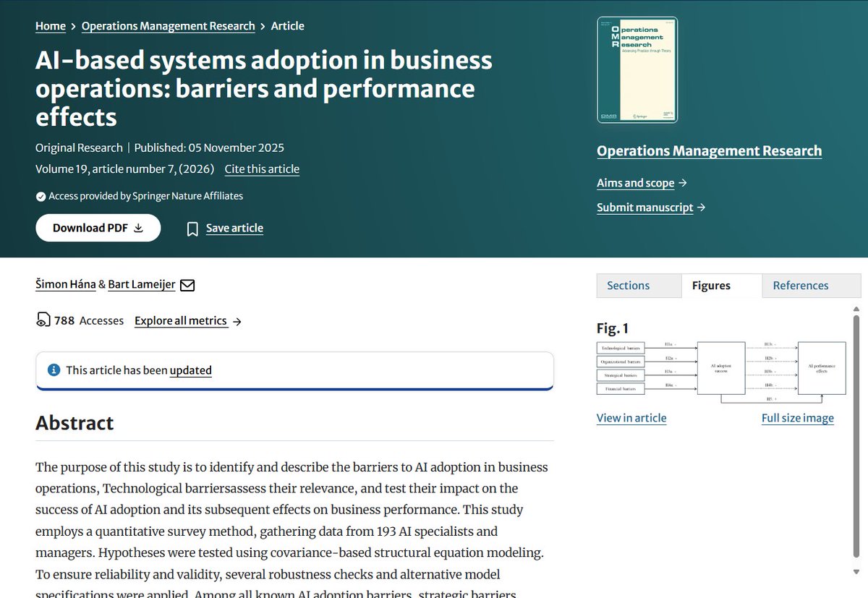Click the Download PDF button
Viewport: 868px width, 598px height.
[x=98, y=228]
